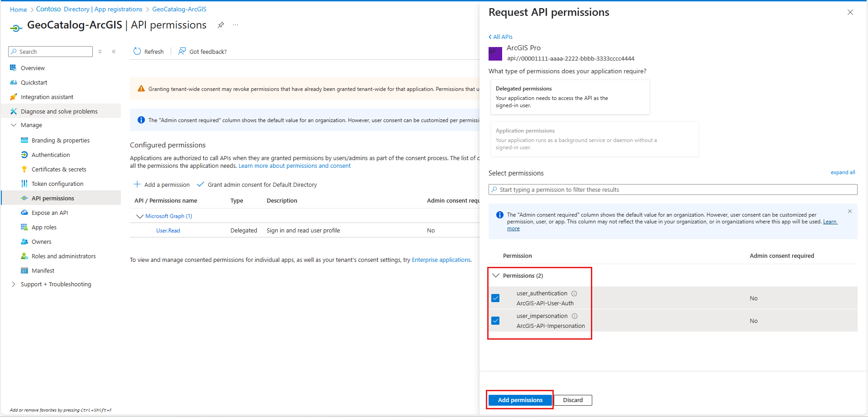The image size is (868, 417).
Task: Select the Delegated permissions option card
Action: [570, 97]
